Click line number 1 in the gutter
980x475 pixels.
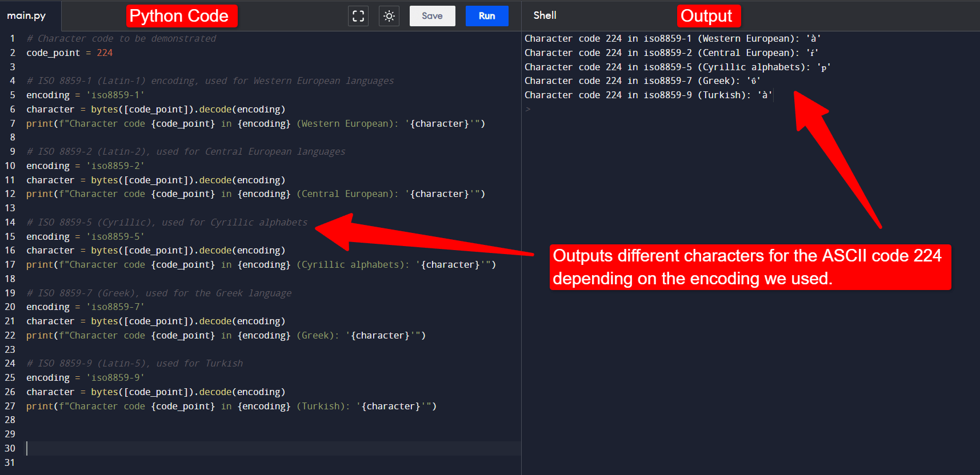[x=13, y=38]
